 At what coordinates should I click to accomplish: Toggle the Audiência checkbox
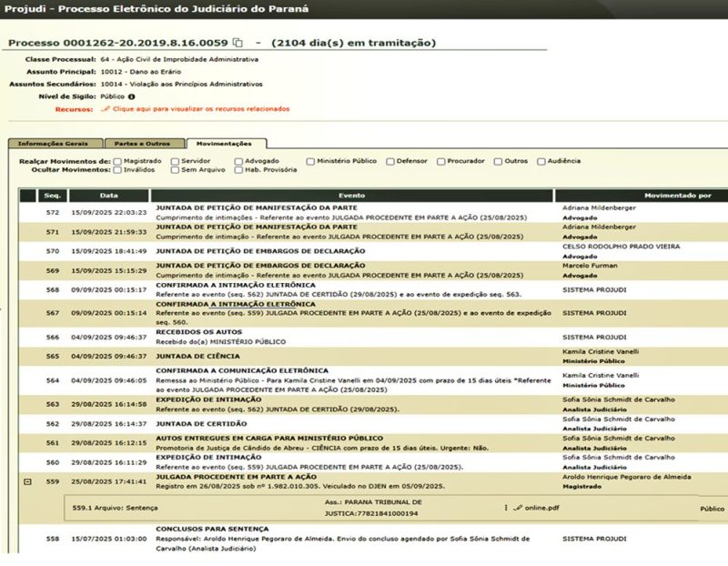(x=541, y=161)
